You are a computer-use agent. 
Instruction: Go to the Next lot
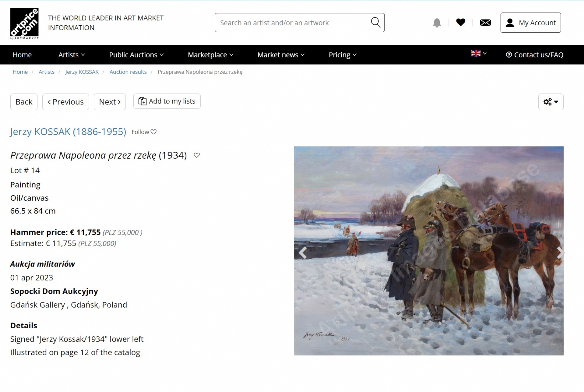pos(110,102)
